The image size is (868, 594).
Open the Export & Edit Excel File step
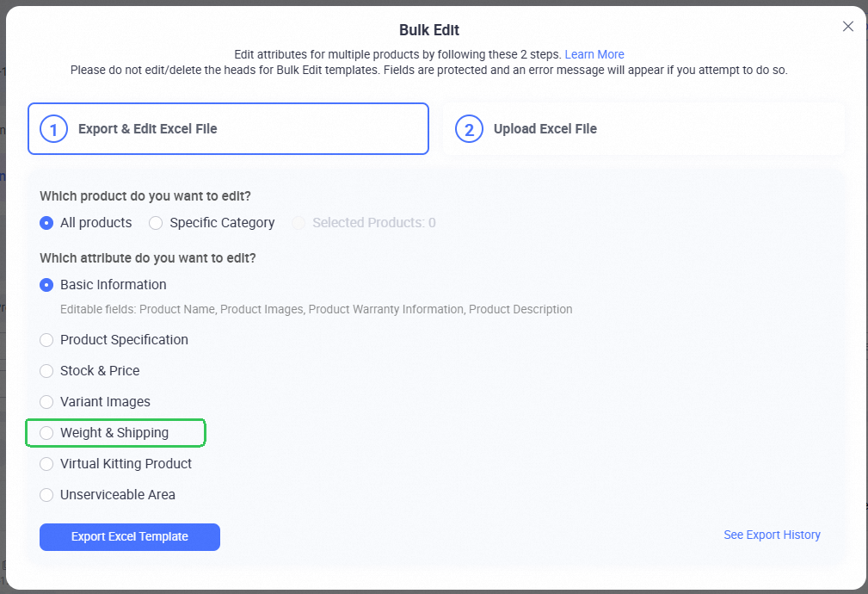[228, 128]
